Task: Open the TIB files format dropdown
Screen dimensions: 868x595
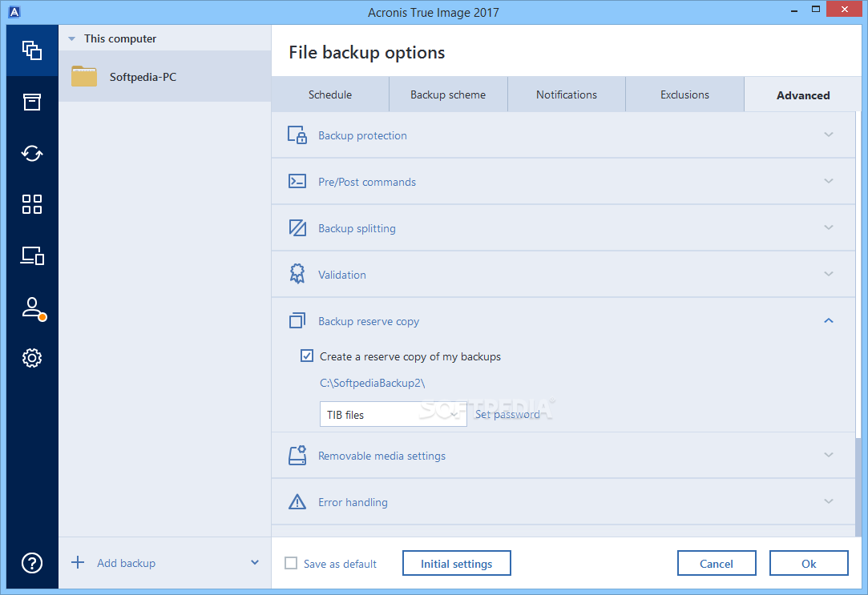Action: tap(393, 414)
